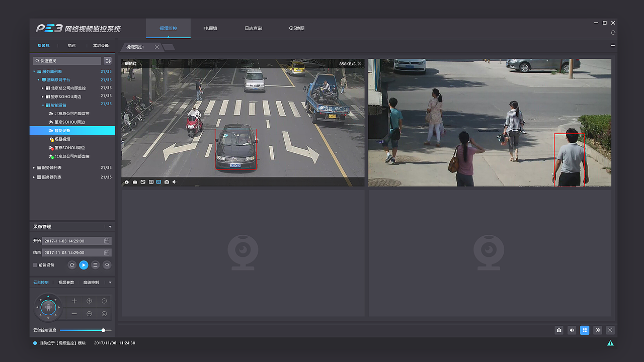Image resolution: width=644 pixels, height=362 pixels.
Task: Click the bottom toolbar snapshot camera button
Action: coord(559,330)
